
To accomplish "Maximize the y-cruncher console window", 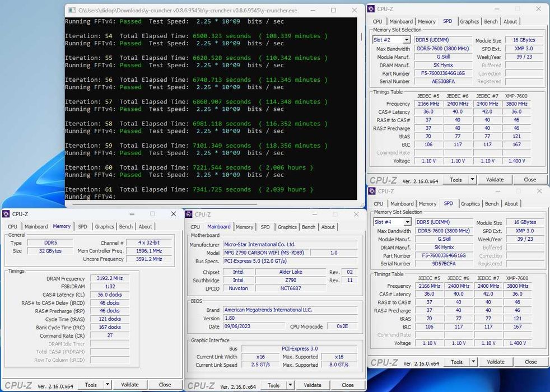I will pyautogui.click(x=333, y=10).
